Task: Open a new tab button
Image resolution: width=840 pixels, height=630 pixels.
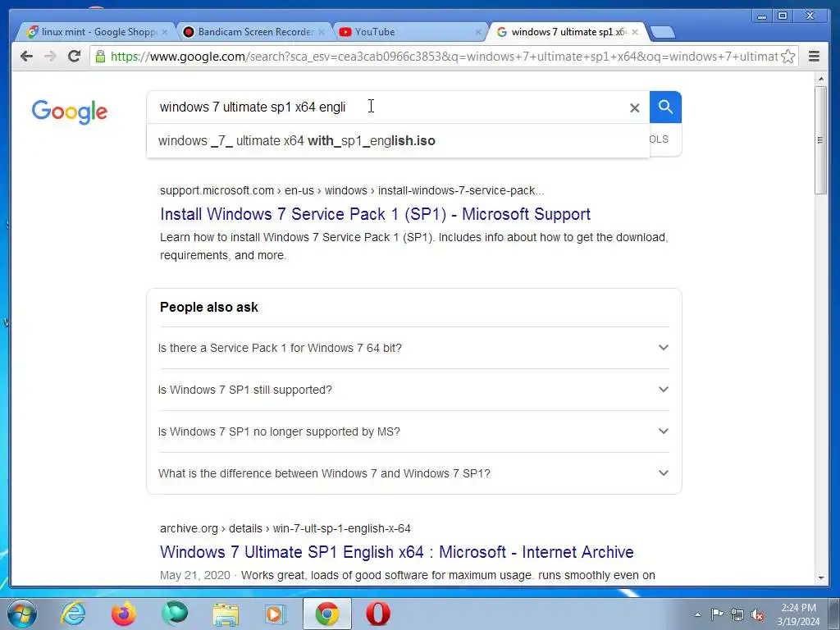Action: 663,33
